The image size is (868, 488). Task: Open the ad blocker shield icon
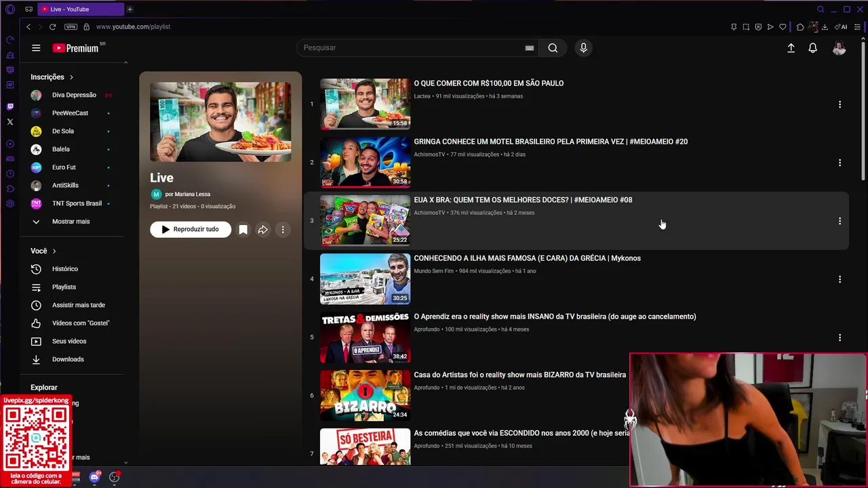[758, 27]
